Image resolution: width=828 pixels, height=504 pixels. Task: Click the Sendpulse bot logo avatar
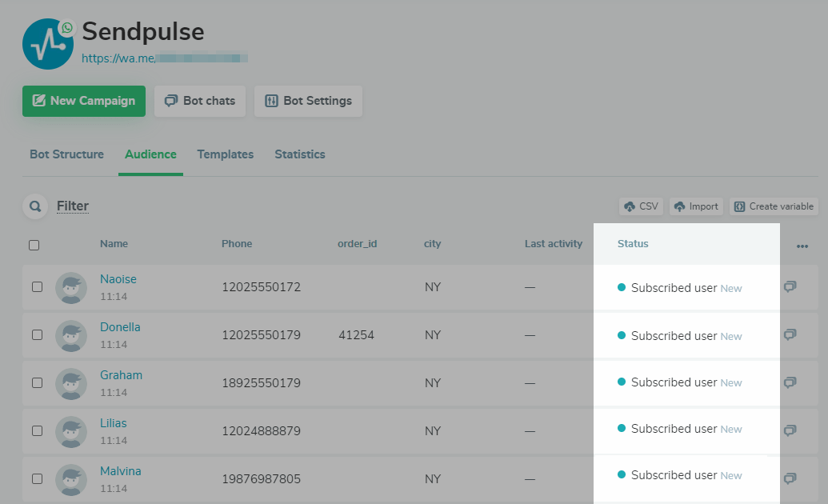[x=48, y=44]
